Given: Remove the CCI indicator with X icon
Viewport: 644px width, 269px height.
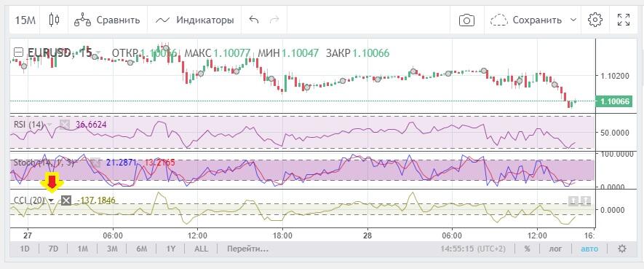Looking at the screenshot, I should click(x=66, y=200).
